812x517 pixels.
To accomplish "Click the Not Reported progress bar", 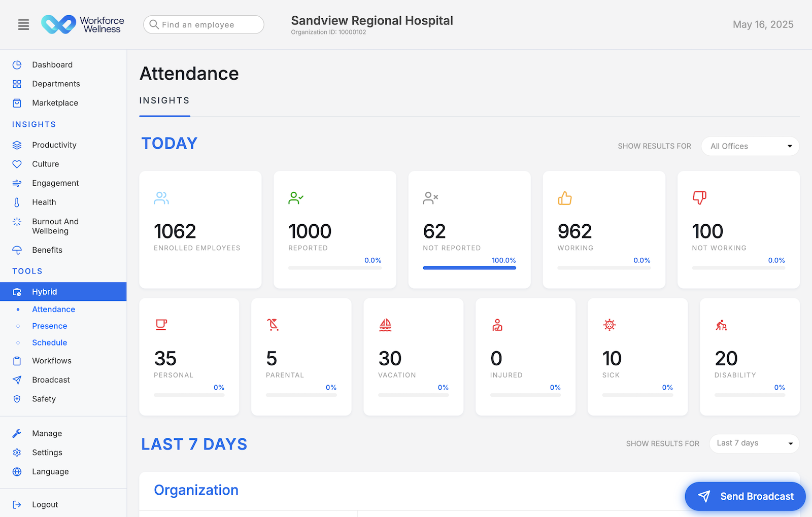I will coord(469,267).
